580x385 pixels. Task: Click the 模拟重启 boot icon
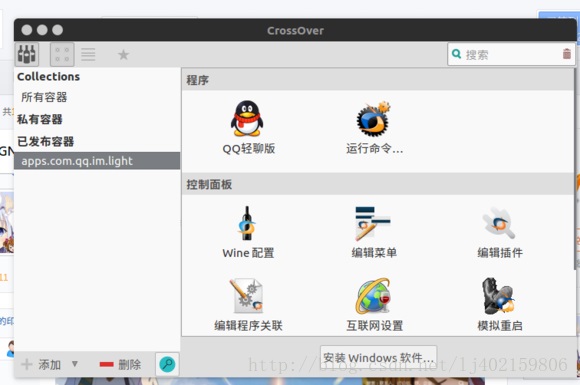coord(499,296)
